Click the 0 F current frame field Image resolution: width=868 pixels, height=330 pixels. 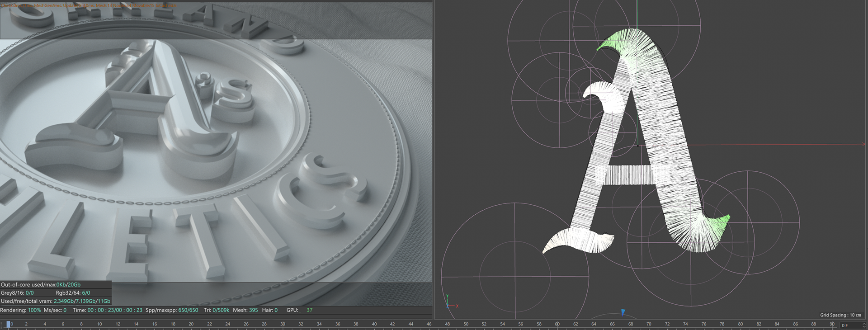tap(850, 325)
